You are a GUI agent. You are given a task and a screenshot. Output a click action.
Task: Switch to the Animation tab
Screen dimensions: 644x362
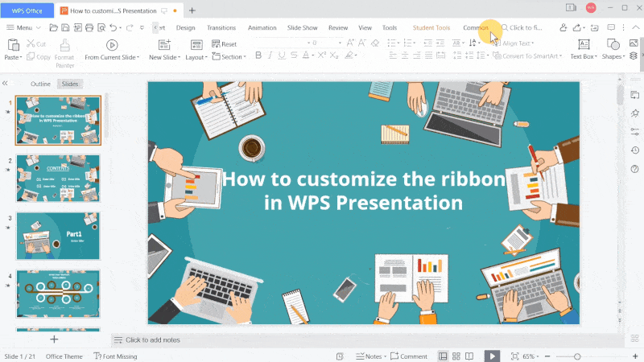tap(262, 27)
